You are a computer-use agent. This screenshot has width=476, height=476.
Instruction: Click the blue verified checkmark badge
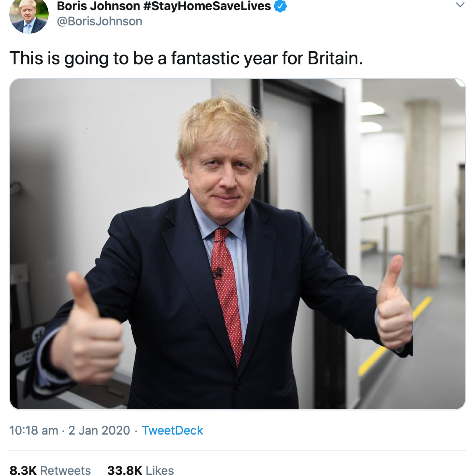click(280, 6)
